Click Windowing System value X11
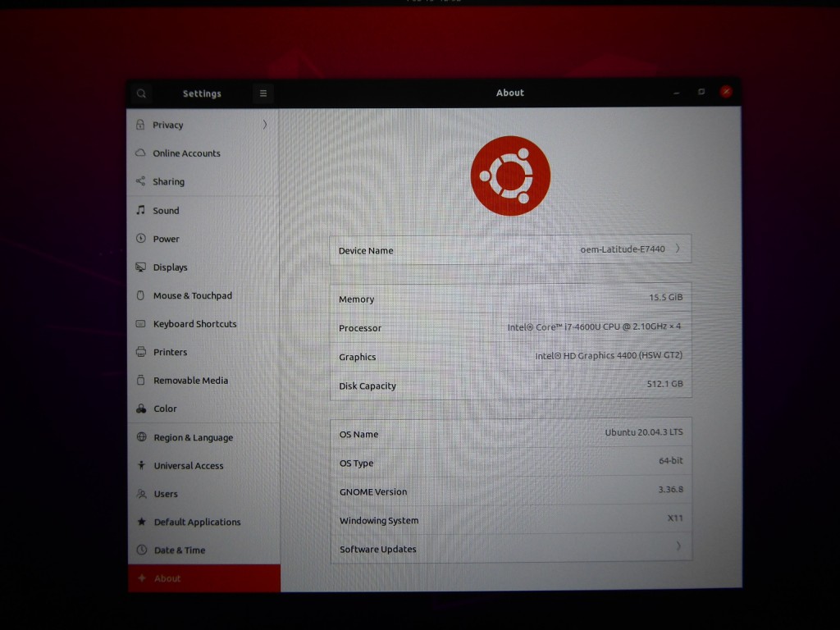Screen dimensions: 840x630 [x=675, y=518]
